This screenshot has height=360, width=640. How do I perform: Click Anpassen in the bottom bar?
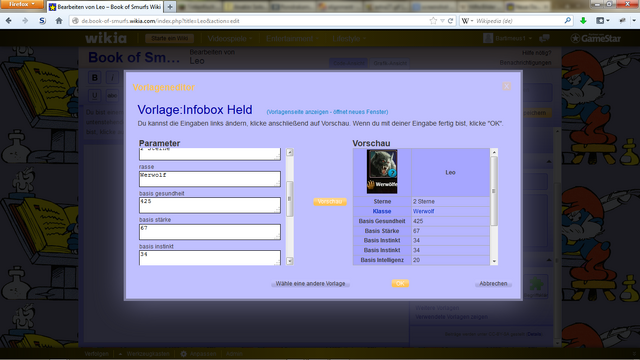tap(198, 354)
